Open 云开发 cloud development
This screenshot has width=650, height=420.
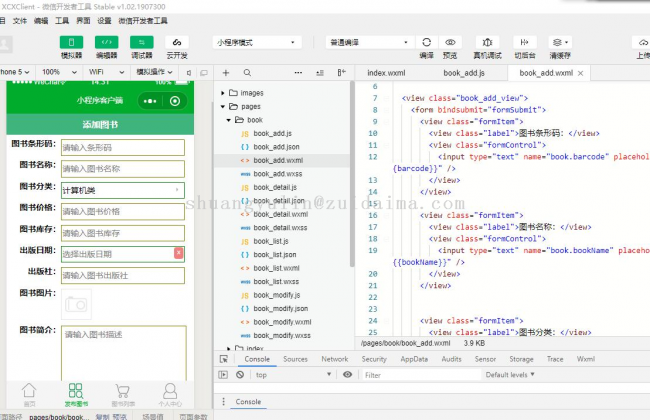tap(177, 42)
